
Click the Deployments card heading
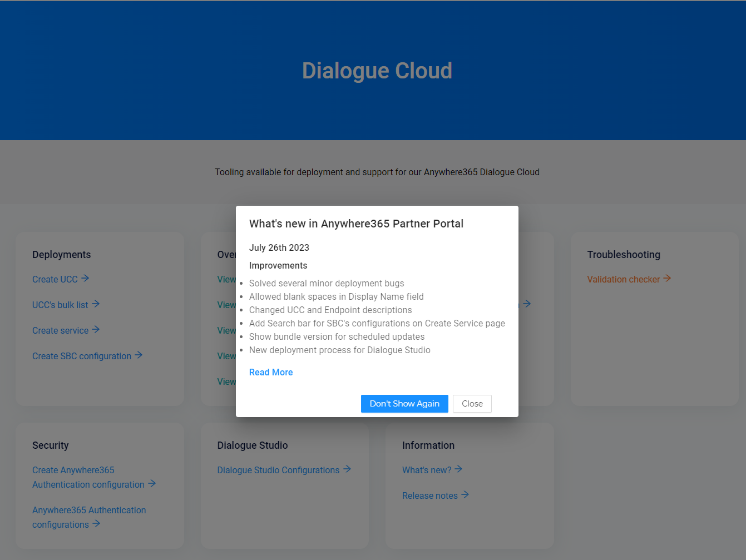61,255
